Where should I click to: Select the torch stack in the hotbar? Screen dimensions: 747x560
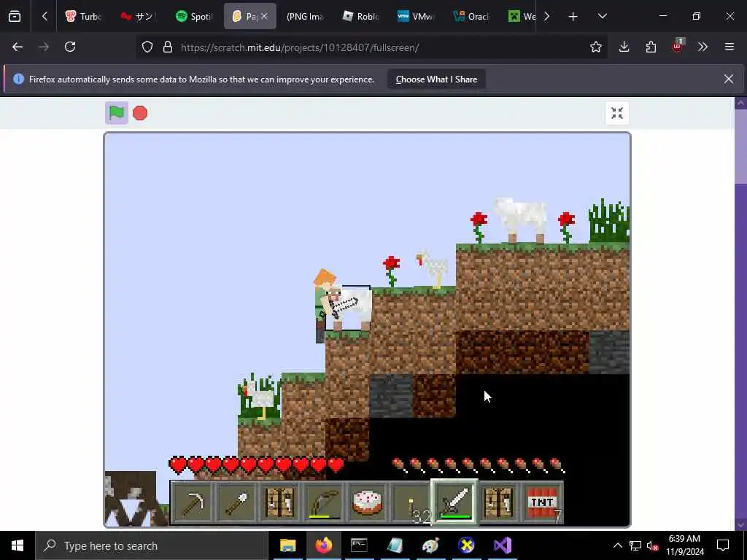click(411, 502)
